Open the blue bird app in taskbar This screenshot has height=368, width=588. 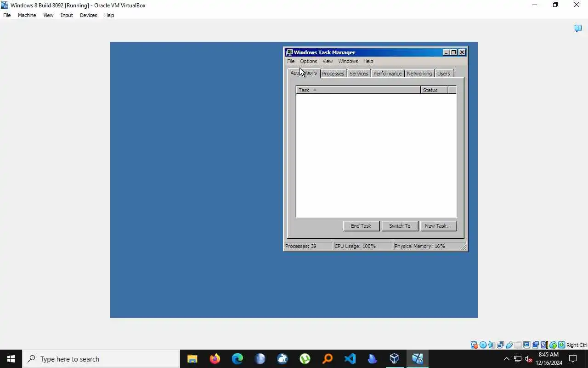pos(373,359)
